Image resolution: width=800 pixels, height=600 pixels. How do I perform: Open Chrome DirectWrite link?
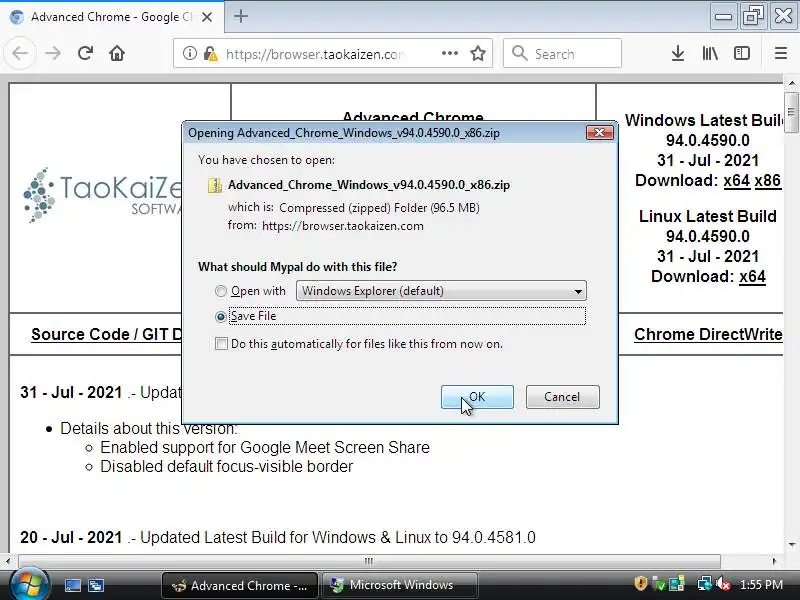708,334
